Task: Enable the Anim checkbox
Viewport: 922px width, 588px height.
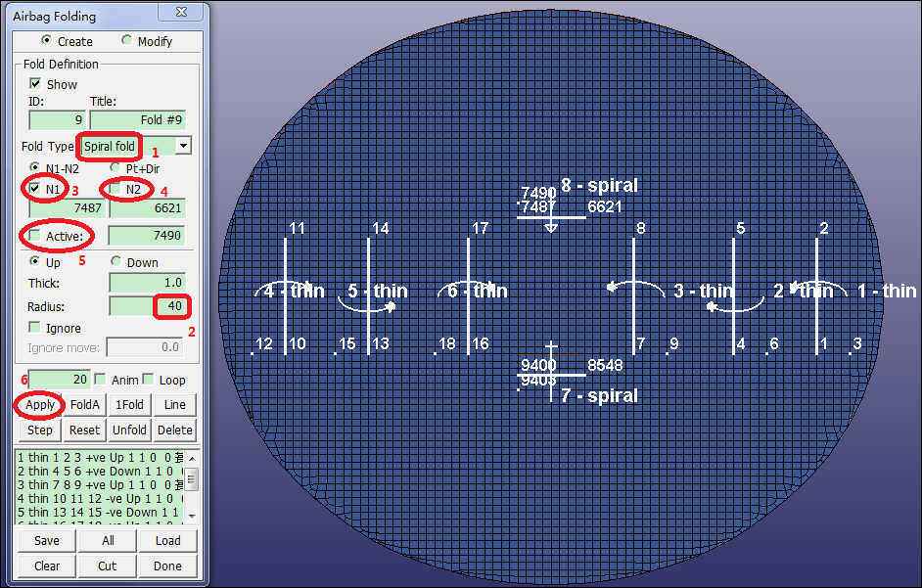Action: (100, 380)
